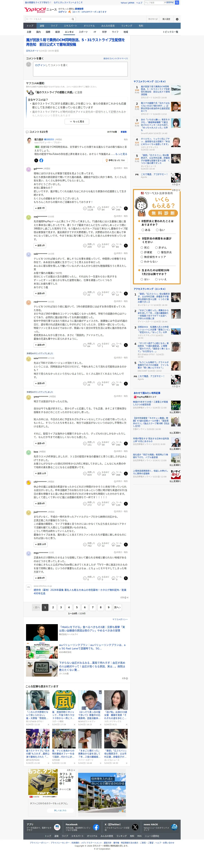
Task: Click なるほど icon on gd***** comment
Action: 99,208
